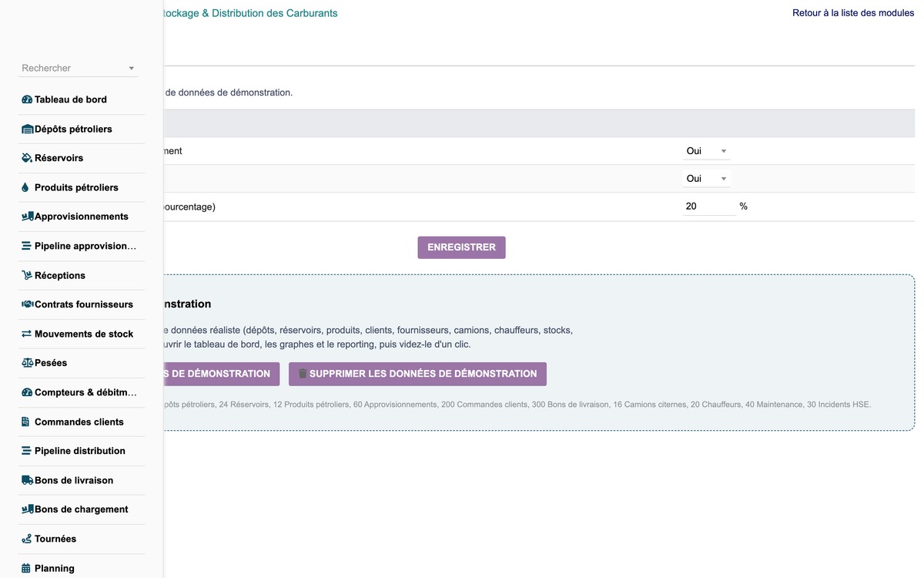Click the Réceptions dolly icon
Viewport: 924px width, 578px height.
[x=27, y=275]
